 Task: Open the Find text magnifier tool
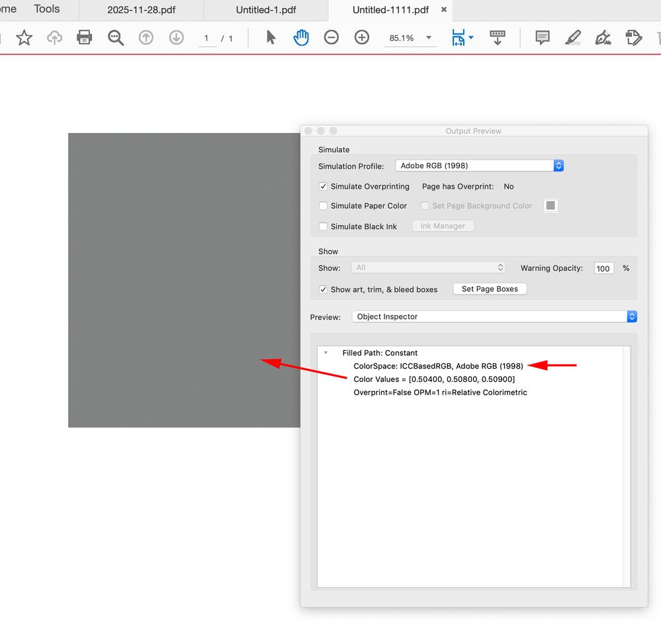pyautogui.click(x=116, y=38)
